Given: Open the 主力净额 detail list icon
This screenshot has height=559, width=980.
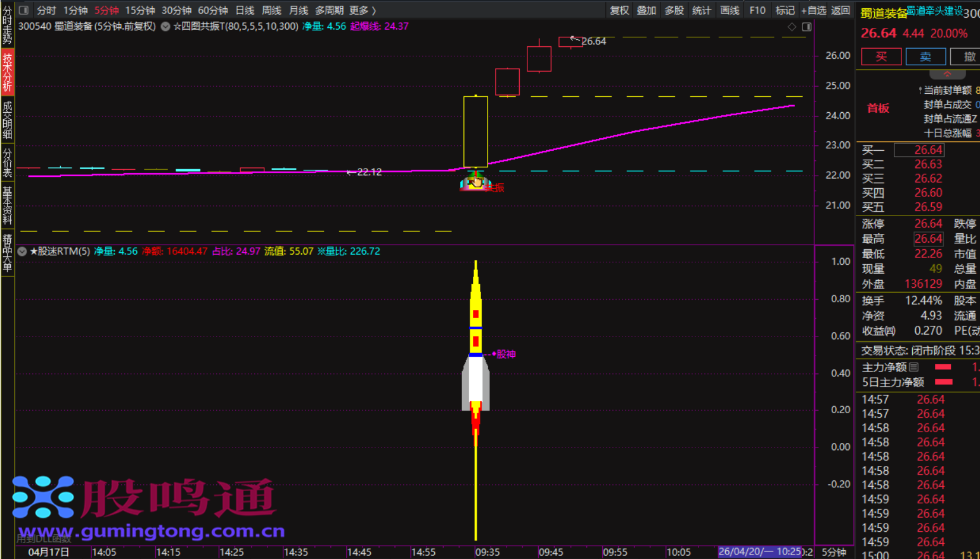Looking at the screenshot, I should coord(913,367).
